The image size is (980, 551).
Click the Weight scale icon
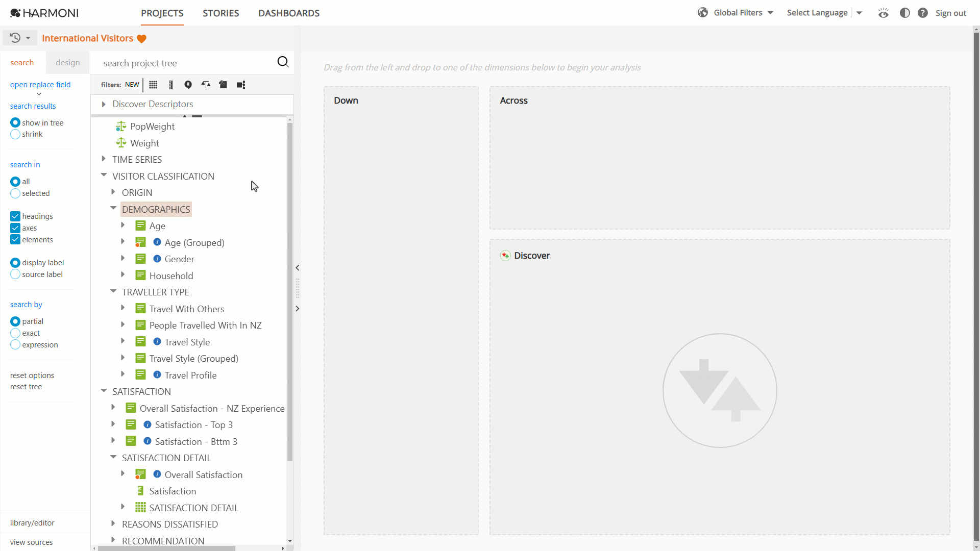pos(121,143)
